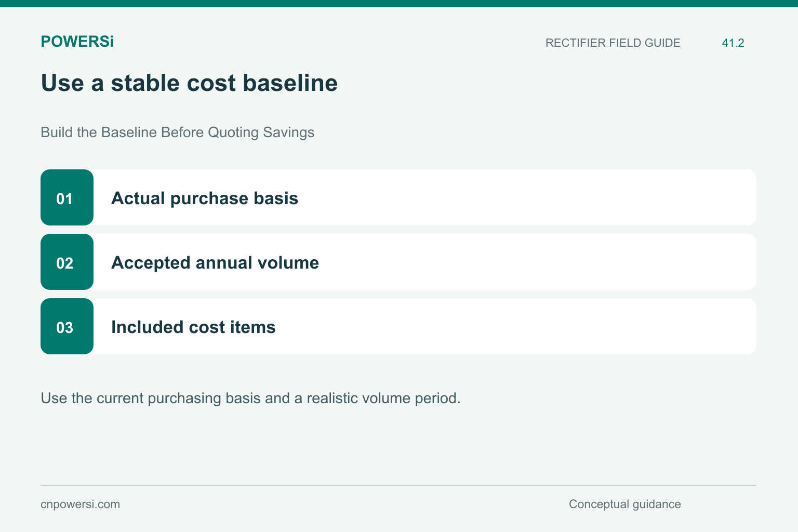This screenshot has width=798, height=532.
Task: Click the green 03 number badge
Action: [67, 326]
